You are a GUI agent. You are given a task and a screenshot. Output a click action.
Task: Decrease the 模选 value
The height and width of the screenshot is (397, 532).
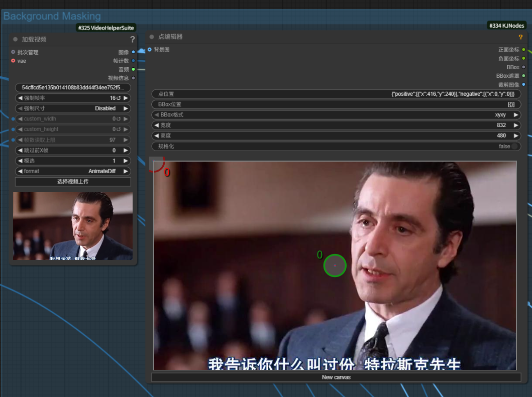point(20,161)
